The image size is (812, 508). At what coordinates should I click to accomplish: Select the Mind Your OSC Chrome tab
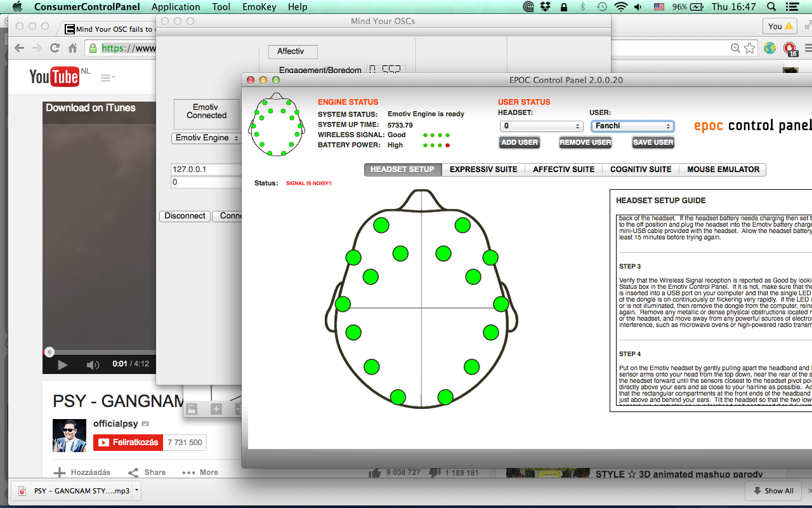coord(109,29)
